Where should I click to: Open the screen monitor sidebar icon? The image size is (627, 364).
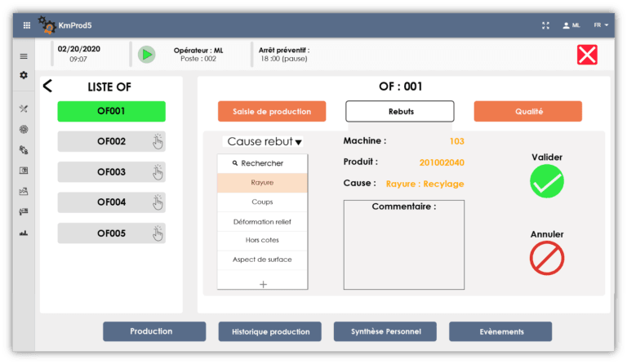[24, 171]
